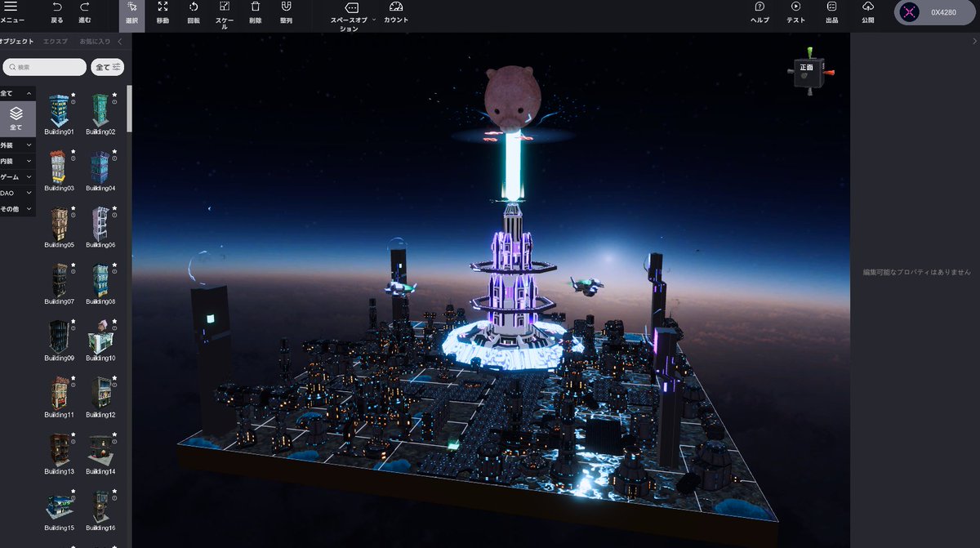Expand the その他 category
980x548 pixels.
click(x=18, y=209)
